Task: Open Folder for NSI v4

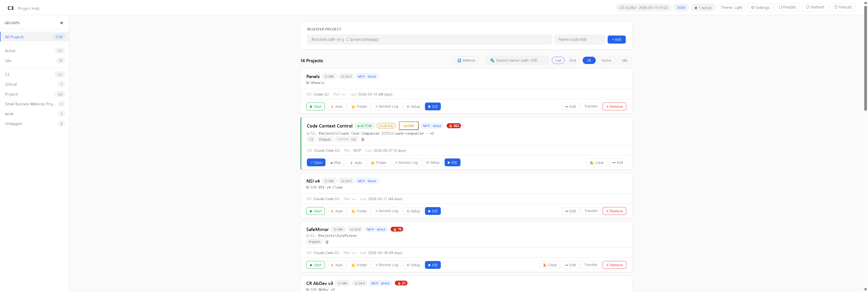Action: [359, 211]
